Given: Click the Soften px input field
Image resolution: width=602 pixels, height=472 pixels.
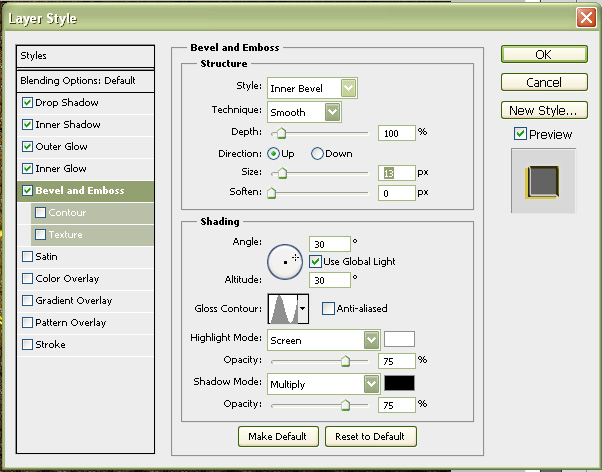Looking at the screenshot, I should [397, 193].
